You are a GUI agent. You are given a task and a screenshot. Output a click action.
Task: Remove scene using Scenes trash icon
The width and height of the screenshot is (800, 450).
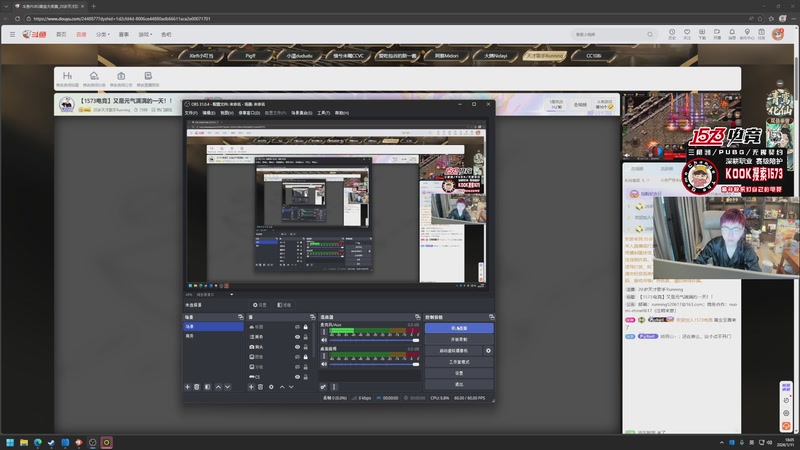coord(197,387)
